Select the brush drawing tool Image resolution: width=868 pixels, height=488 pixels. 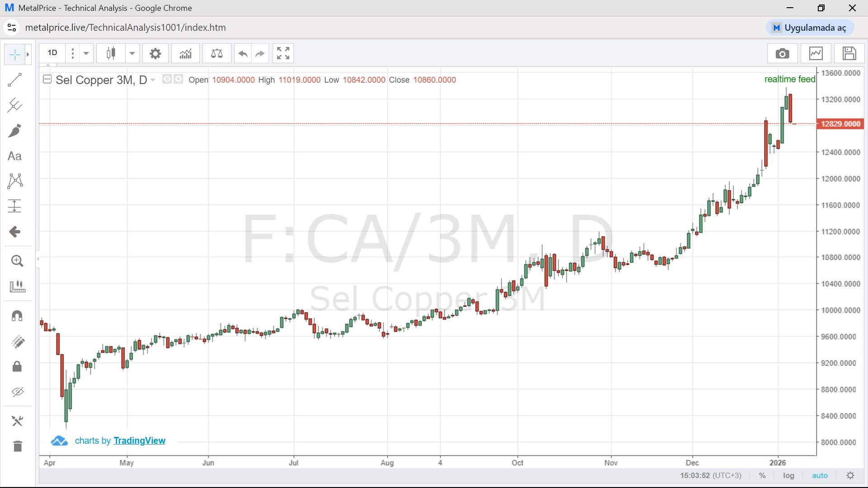[14, 131]
